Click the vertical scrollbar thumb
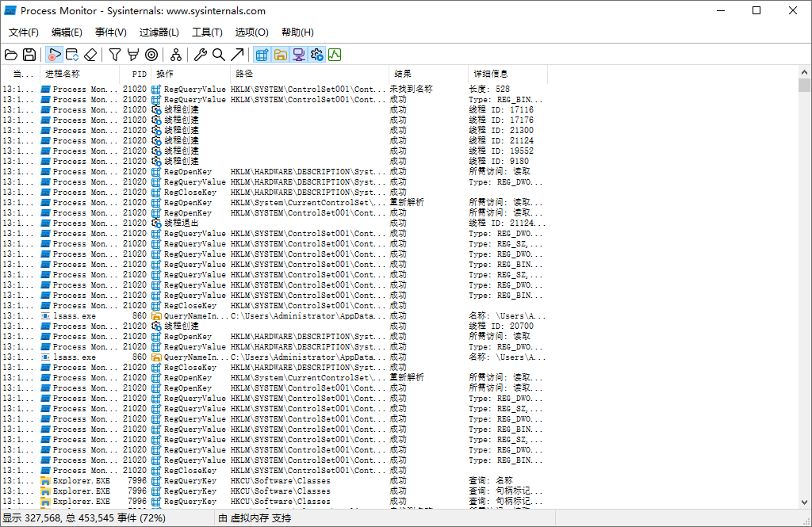 [x=804, y=86]
